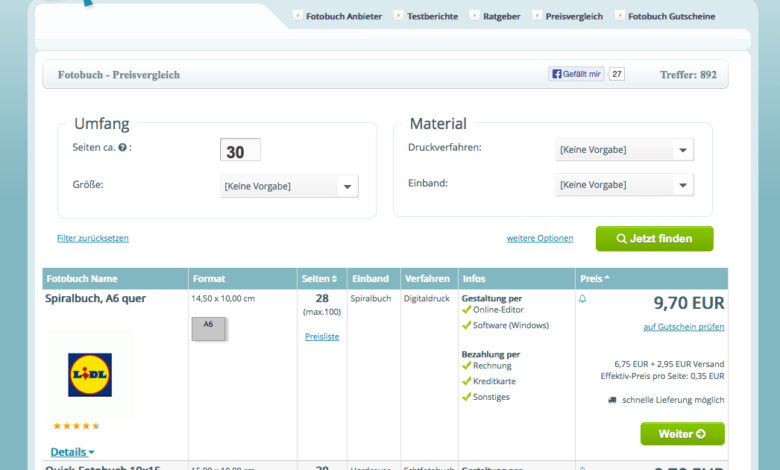Click the green Weiter button
Viewport: 780px width, 470px height.
point(682,434)
